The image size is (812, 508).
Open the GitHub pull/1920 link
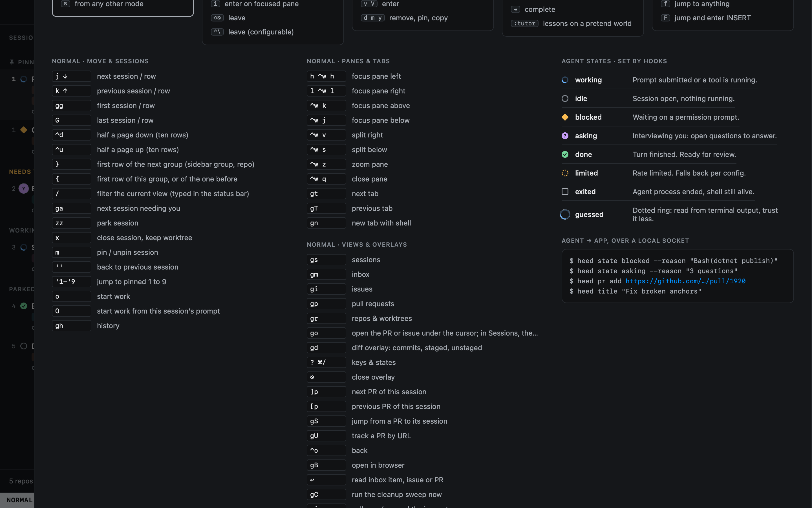pyautogui.click(x=685, y=281)
